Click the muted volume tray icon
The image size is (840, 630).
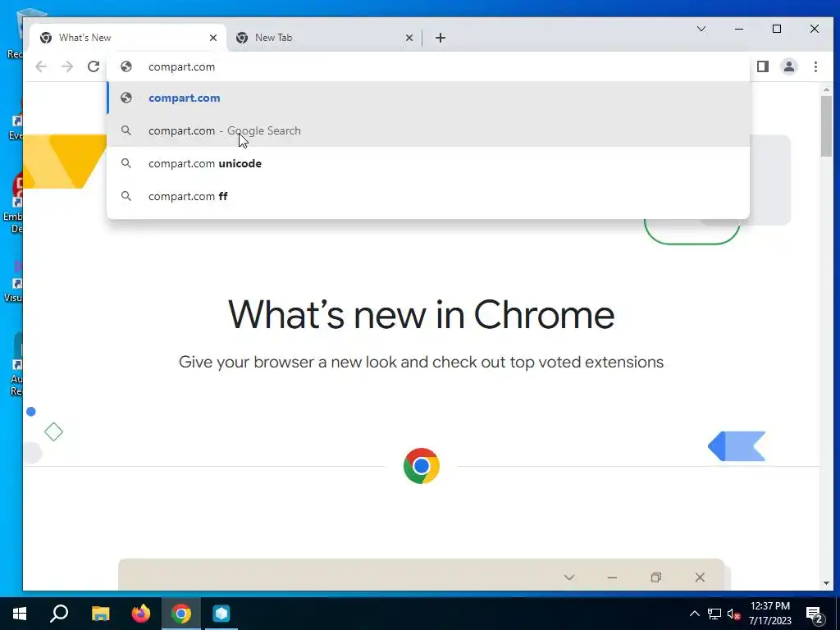[734, 614]
